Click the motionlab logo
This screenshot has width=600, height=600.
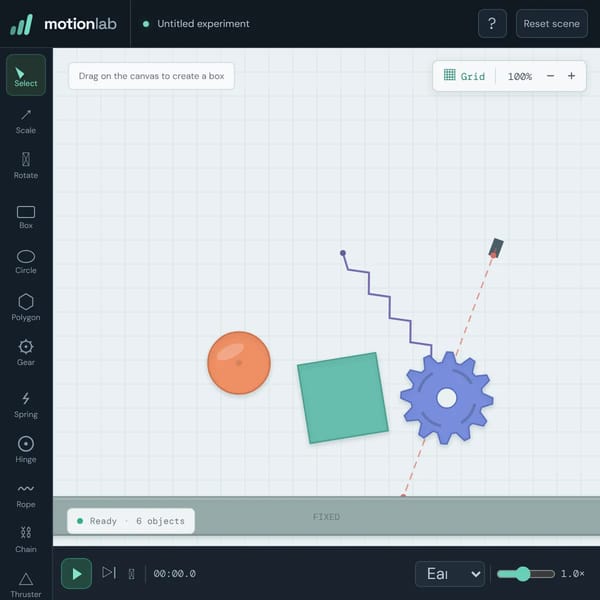coord(64,24)
